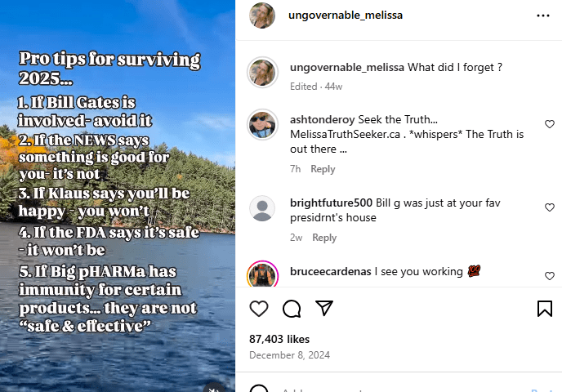Open ashtonderoy's profile avatar
Image resolution: width=562 pixels, height=392 pixels.
(x=262, y=124)
